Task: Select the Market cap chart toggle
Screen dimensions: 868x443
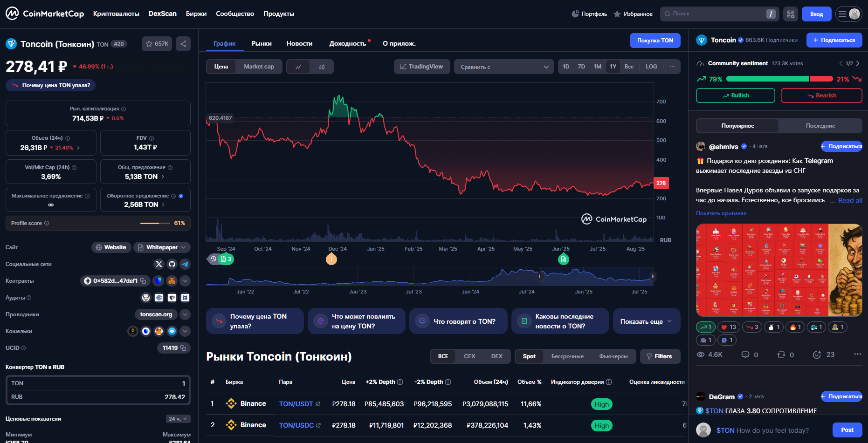Action: pos(259,67)
